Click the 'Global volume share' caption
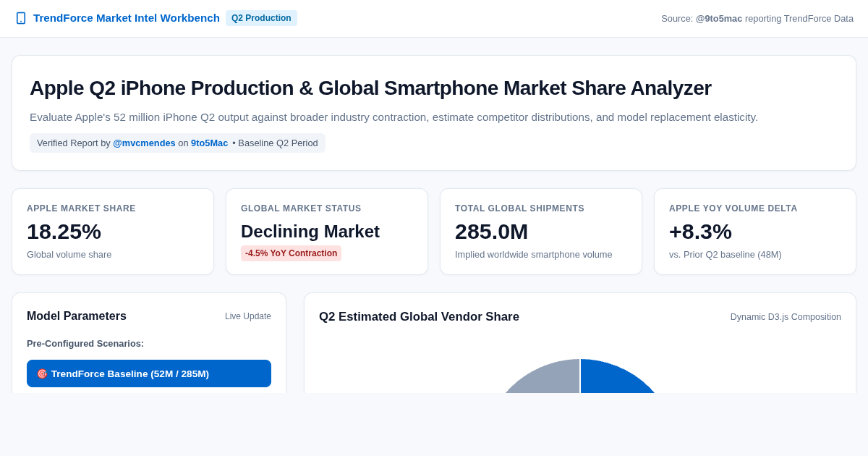 69,255
